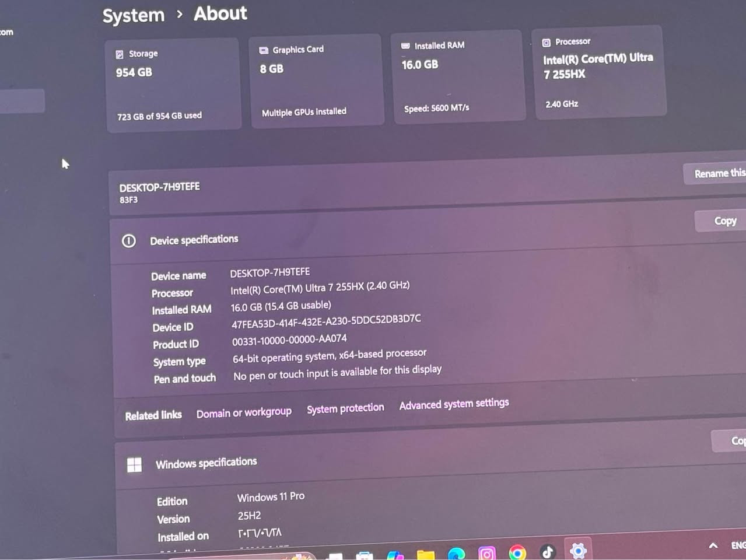The image size is (746, 560).
Task: Open Advanced system settings link
Action: pos(454,404)
